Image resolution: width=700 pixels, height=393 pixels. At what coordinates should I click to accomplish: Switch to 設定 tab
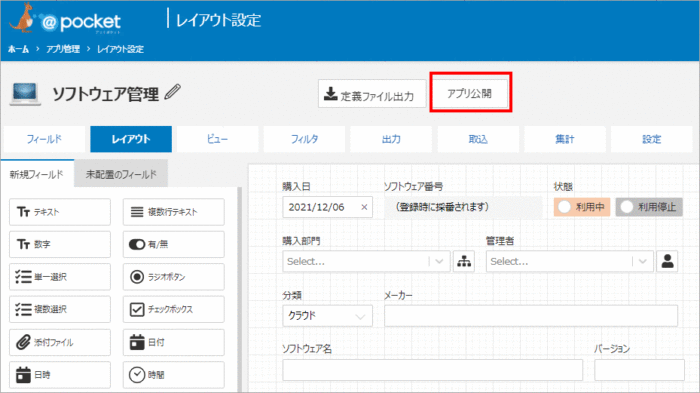(x=651, y=139)
